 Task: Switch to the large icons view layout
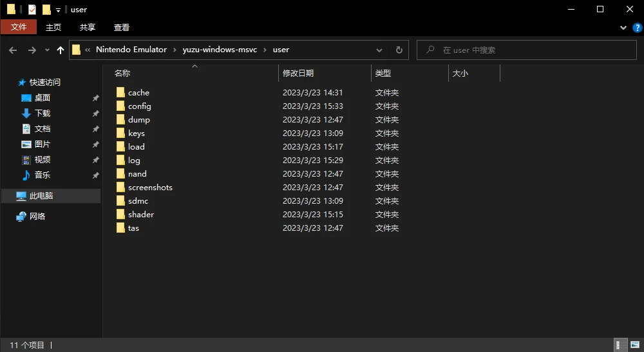point(635,345)
